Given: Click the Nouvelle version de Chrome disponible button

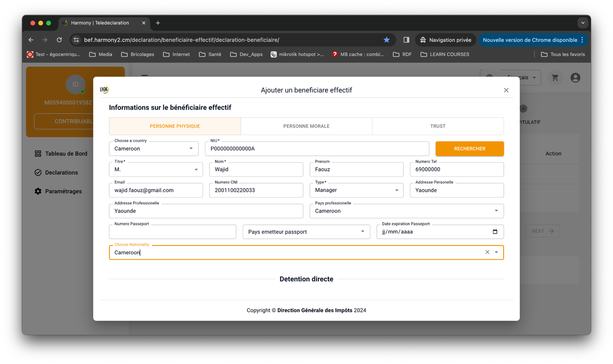Looking at the screenshot, I should (x=533, y=40).
